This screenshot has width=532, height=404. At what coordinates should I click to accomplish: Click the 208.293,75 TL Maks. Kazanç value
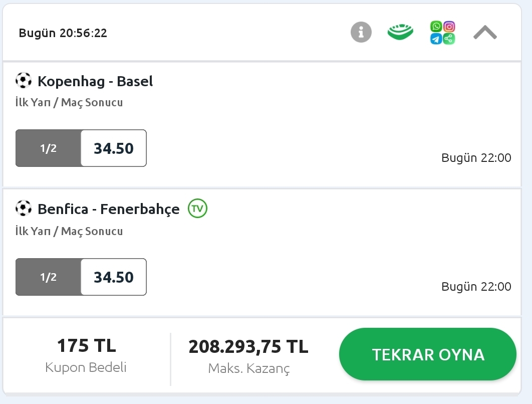pyautogui.click(x=248, y=347)
